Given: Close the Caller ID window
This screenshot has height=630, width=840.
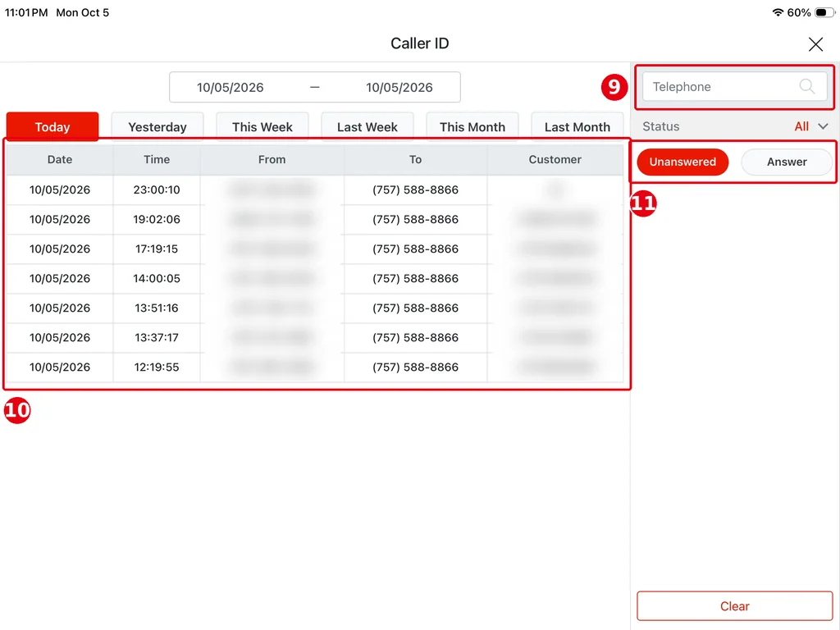Looking at the screenshot, I should click(815, 44).
